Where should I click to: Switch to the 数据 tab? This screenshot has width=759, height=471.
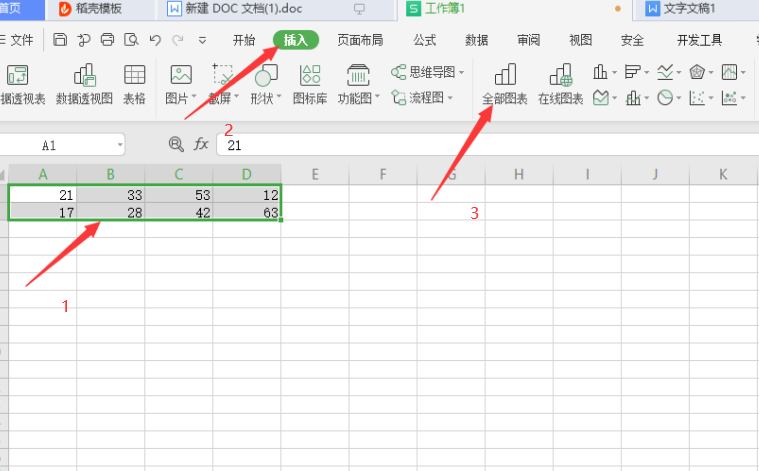pos(476,40)
